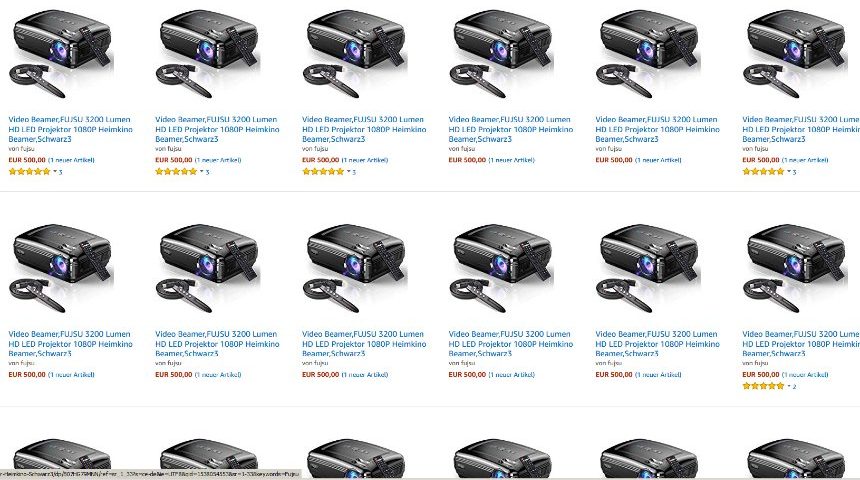Open the fourth projector thumbnail in bottom partial row
The width and height of the screenshot is (860, 480).
point(502,458)
